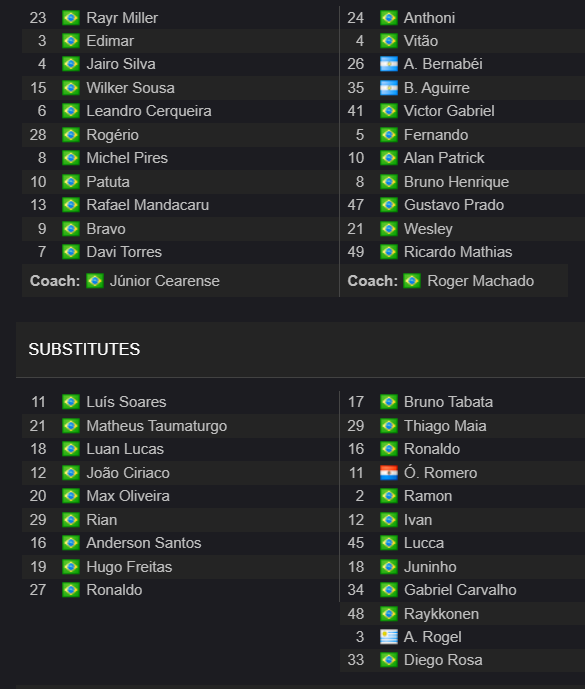Open substitute Thiago Maia's profile
Viewport: 585px width, 689px height.
click(445, 426)
